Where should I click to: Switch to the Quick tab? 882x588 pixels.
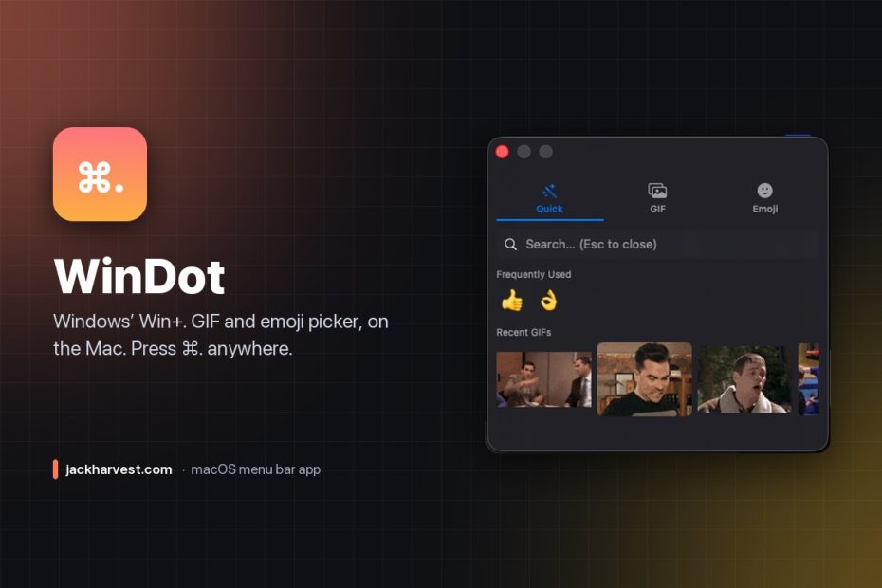tap(549, 198)
